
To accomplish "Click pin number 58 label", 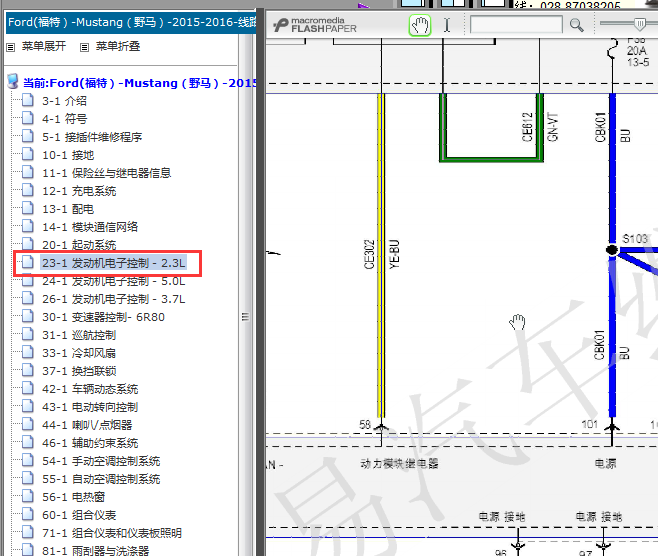I will [365, 425].
